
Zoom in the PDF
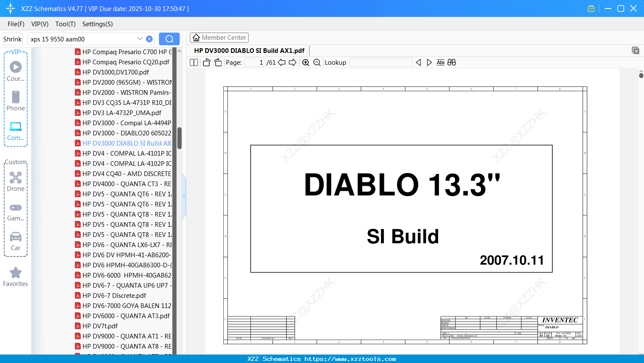[306, 62]
